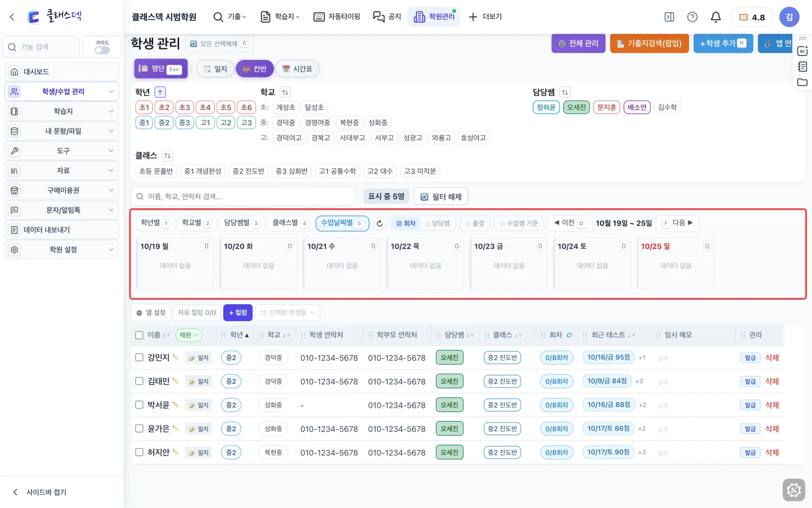This screenshot has width=812, height=508.
Task: Click the + 컬럼 button
Action: (238, 313)
